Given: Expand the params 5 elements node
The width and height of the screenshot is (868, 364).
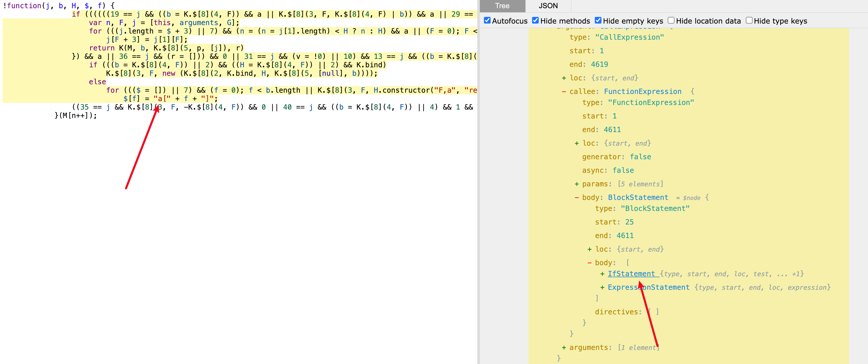Looking at the screenshot, I should [x=577, y=184].
